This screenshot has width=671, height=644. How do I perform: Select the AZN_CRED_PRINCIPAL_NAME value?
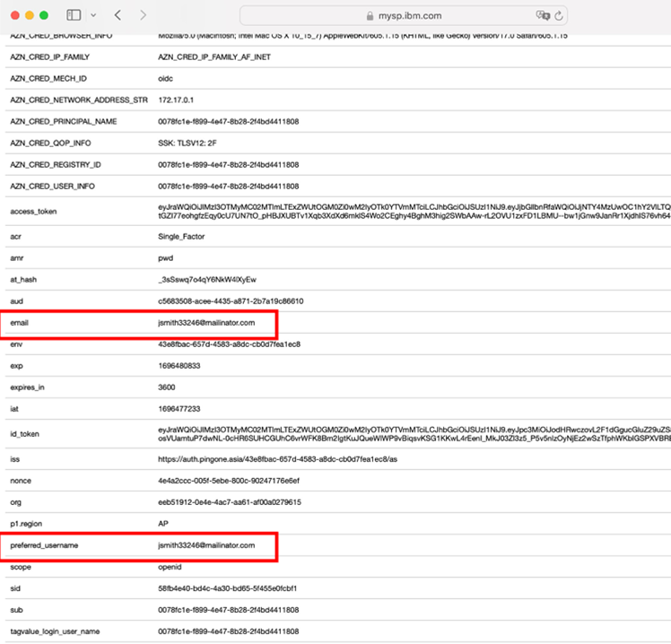229,121
